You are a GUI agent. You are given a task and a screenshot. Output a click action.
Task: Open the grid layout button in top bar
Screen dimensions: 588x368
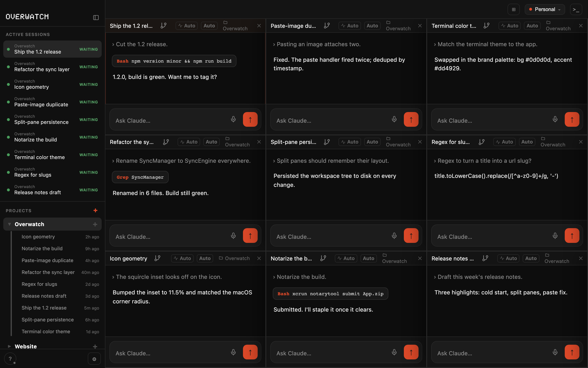pos(513,9)
